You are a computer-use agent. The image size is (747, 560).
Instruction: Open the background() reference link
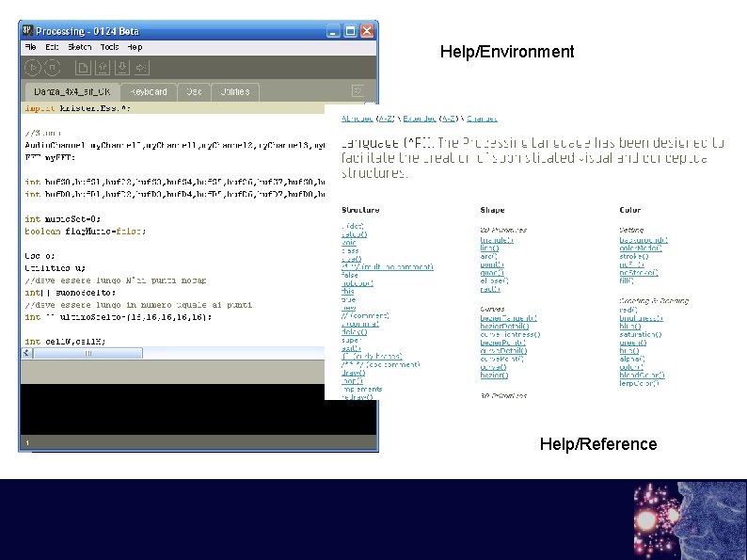pos(644,240)
